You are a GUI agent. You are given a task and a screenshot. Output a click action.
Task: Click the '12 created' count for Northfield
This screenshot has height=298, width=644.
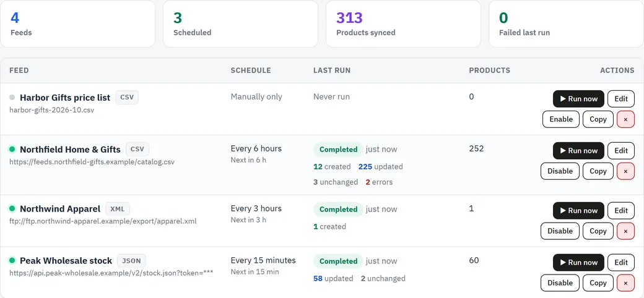[332, 167]
